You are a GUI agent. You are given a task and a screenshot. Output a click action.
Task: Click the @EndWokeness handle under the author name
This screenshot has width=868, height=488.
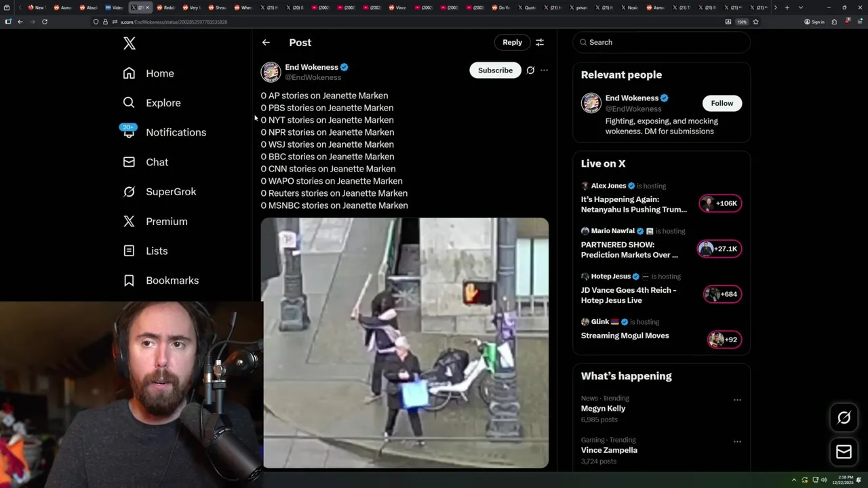coord(313,77)
